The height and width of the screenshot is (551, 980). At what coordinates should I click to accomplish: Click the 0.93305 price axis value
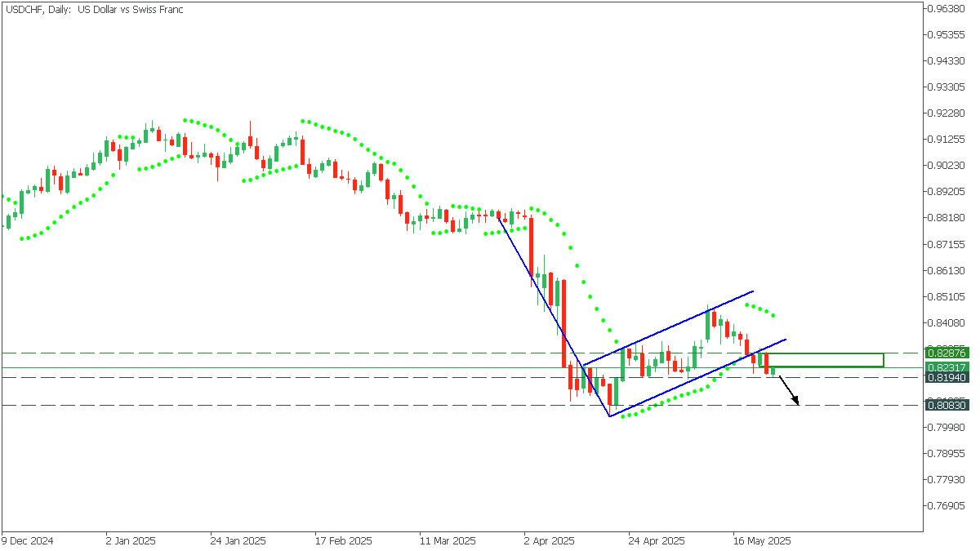tap(948, 87)
